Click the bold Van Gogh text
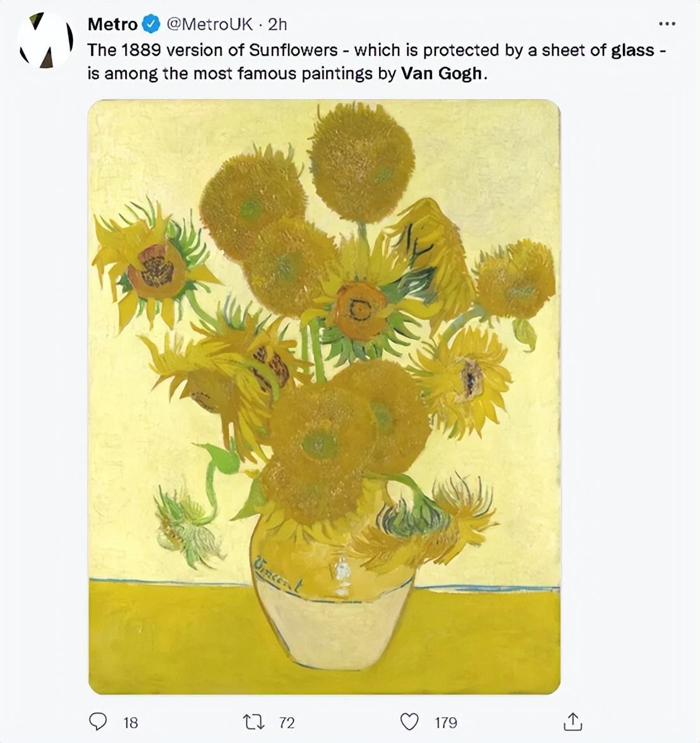The width and height of the screenshot is (700, 743). tap(442, 74)
